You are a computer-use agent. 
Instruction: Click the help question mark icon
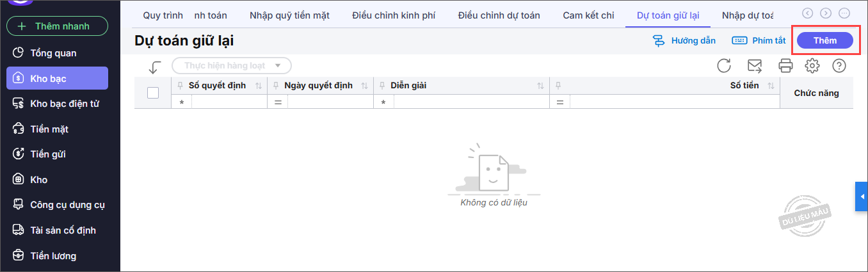(839, 65)
